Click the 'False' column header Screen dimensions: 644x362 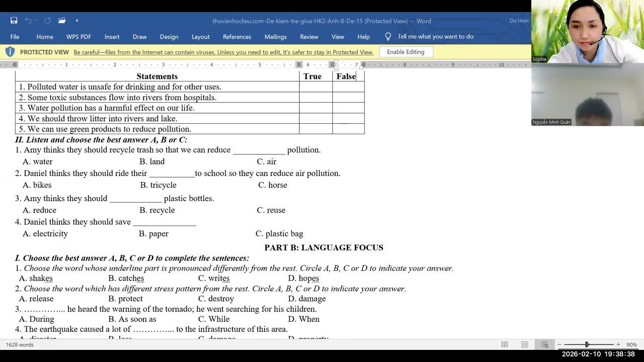point(346,76)
